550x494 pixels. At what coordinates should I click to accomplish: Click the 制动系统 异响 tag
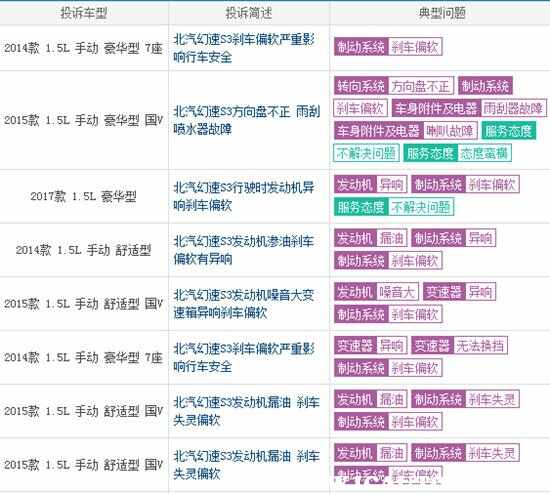coord(454,238)
